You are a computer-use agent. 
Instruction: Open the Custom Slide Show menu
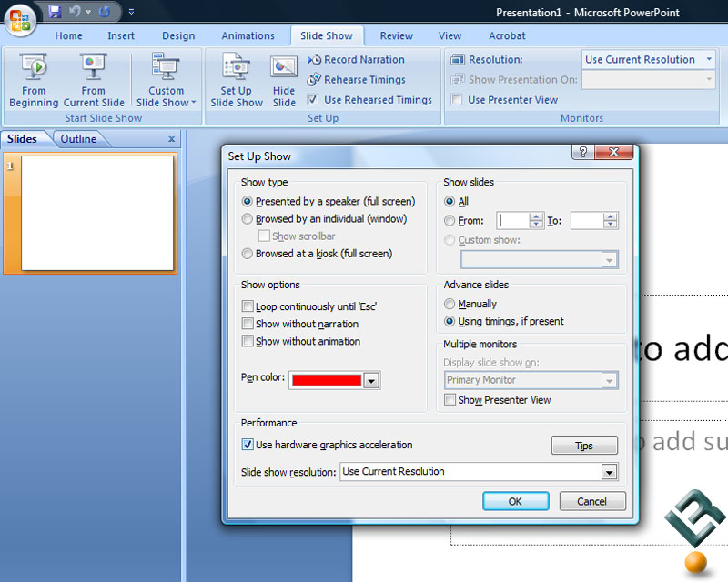pyautogui.click(x=166, y=81)
